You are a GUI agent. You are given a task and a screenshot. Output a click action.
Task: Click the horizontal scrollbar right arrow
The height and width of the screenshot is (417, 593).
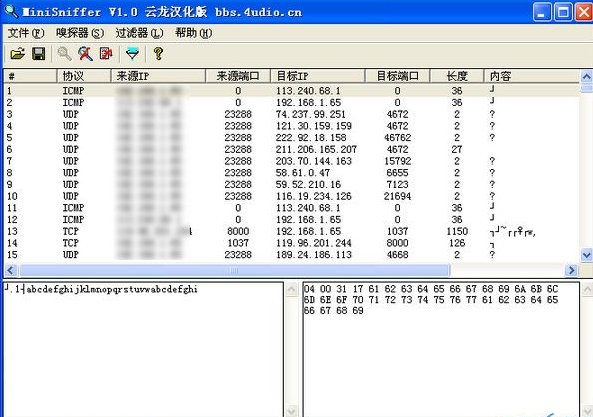571,270
